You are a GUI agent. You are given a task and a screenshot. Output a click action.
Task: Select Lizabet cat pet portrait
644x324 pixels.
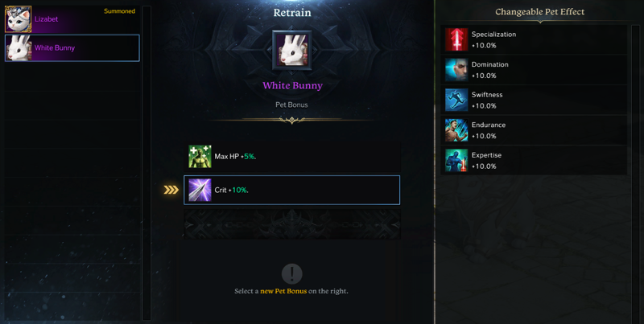pos(18,18)
